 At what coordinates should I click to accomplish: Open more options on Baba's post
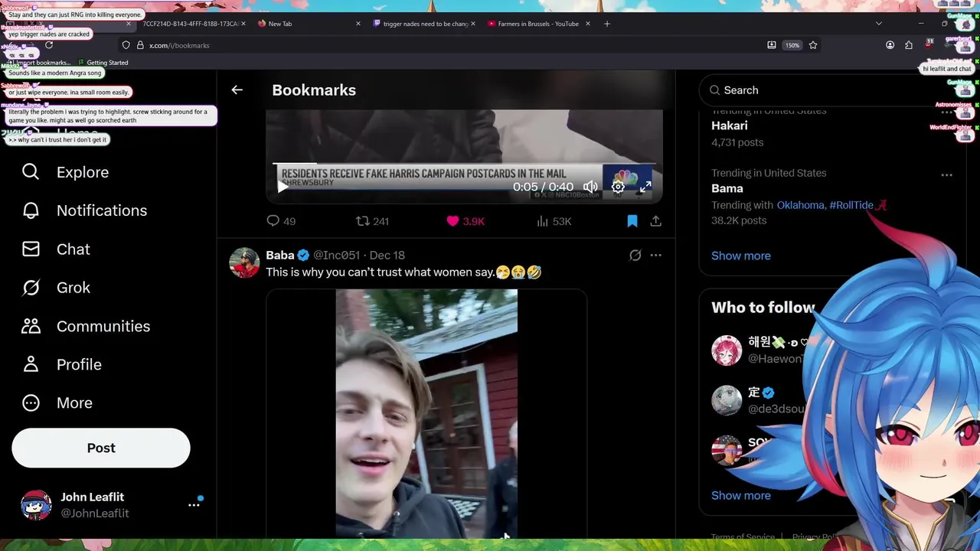(656, 255)
